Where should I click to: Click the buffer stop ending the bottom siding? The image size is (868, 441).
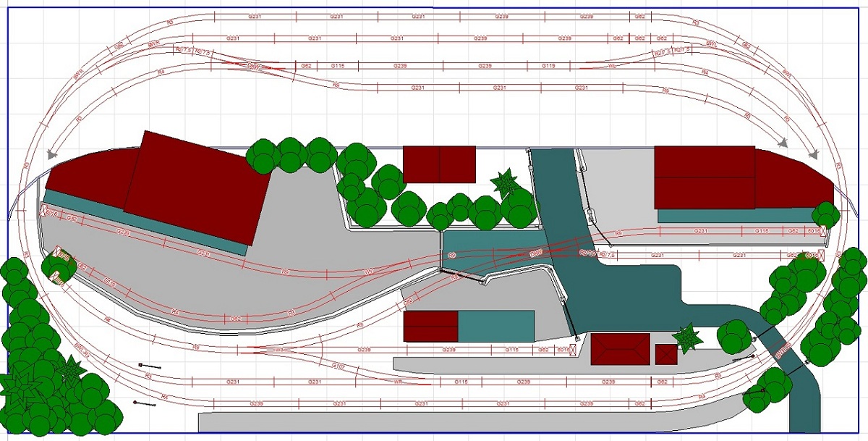click(574, 351)
